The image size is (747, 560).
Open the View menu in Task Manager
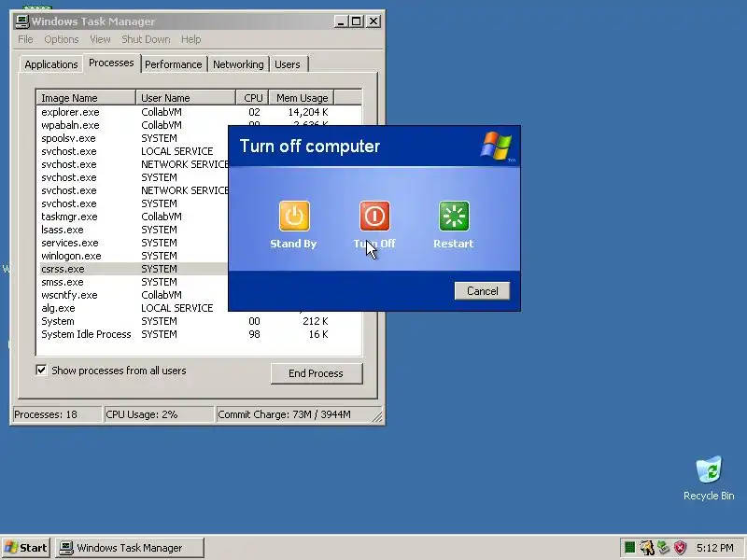tap(100, 39)
